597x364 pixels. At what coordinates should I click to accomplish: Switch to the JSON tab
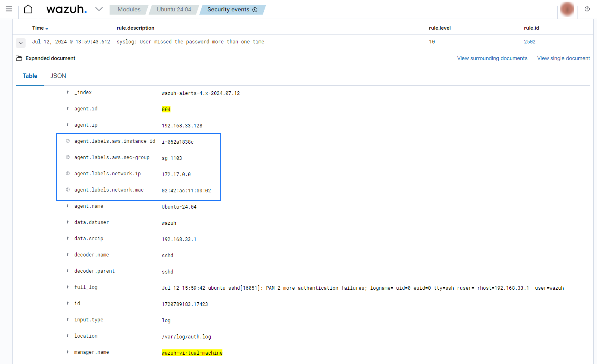[x=58, y=75]
